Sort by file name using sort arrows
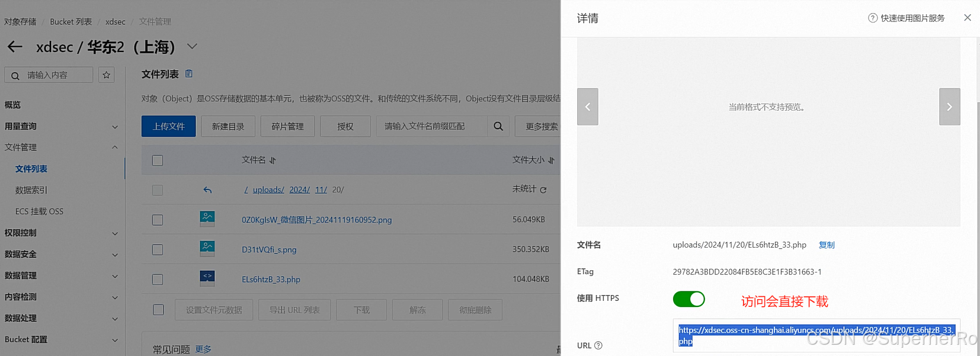 tap(273, 161)
